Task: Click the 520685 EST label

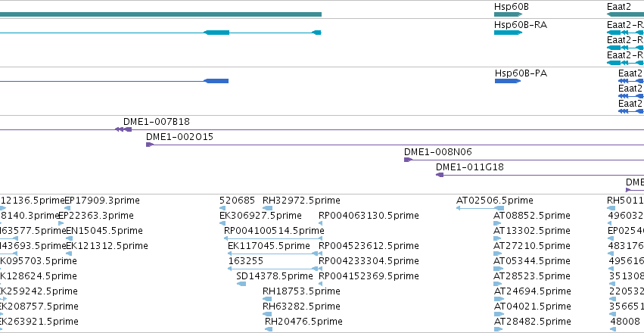Action: (238, 201)
